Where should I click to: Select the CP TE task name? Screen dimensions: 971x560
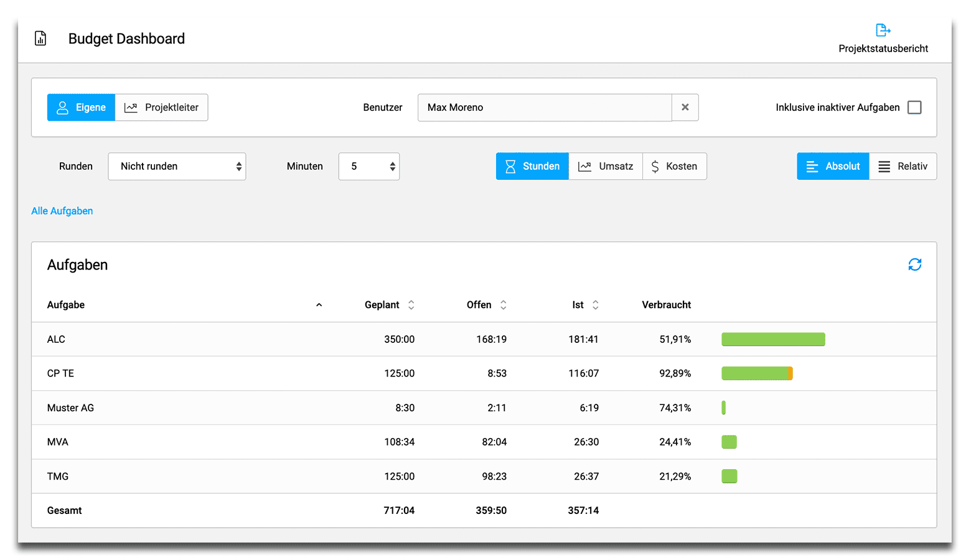60,373
